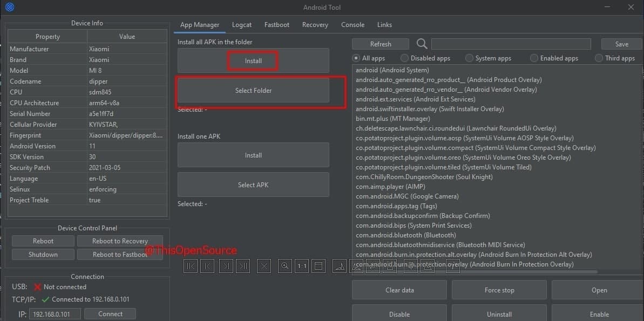Click the Serial Number value a5e1ff7d
Image resolution: width=644 pixels, height=321 pixels.
(101, 114)
